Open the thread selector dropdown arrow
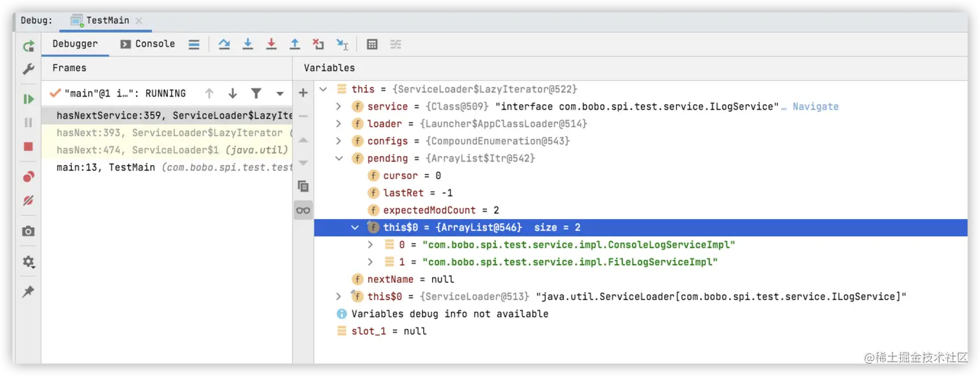The image size is (980, 376). tap(280, 93)
